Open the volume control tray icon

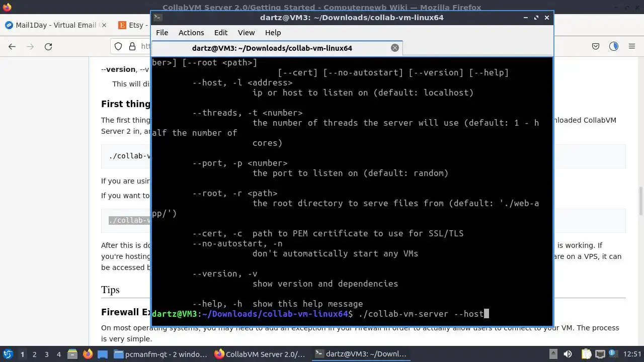coord(568,354)
